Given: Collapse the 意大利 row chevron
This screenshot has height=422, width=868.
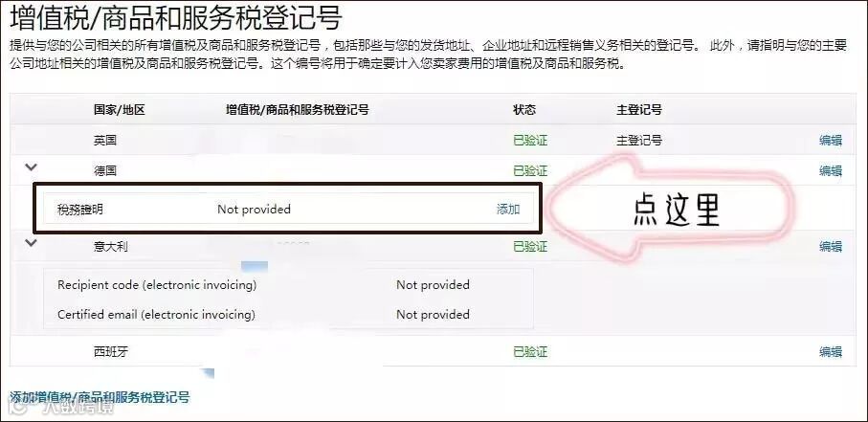Looking at the screenshot, I should [31, 242].
